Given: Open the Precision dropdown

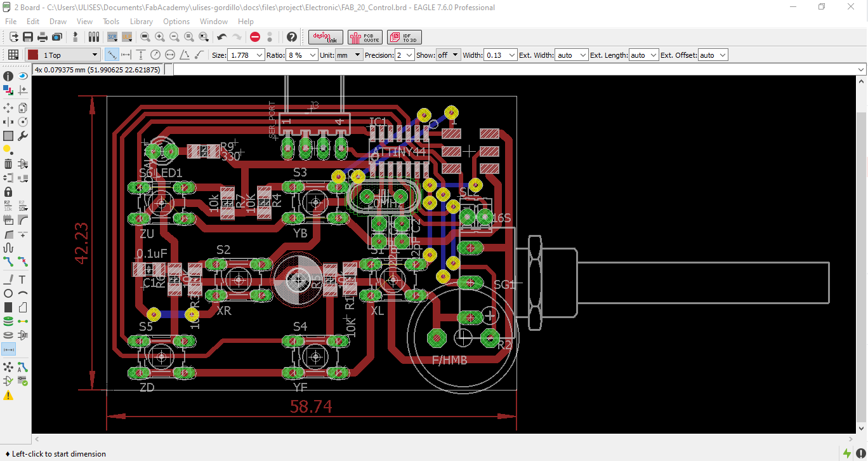Looking at the screenshot, I should pos(405,55).
